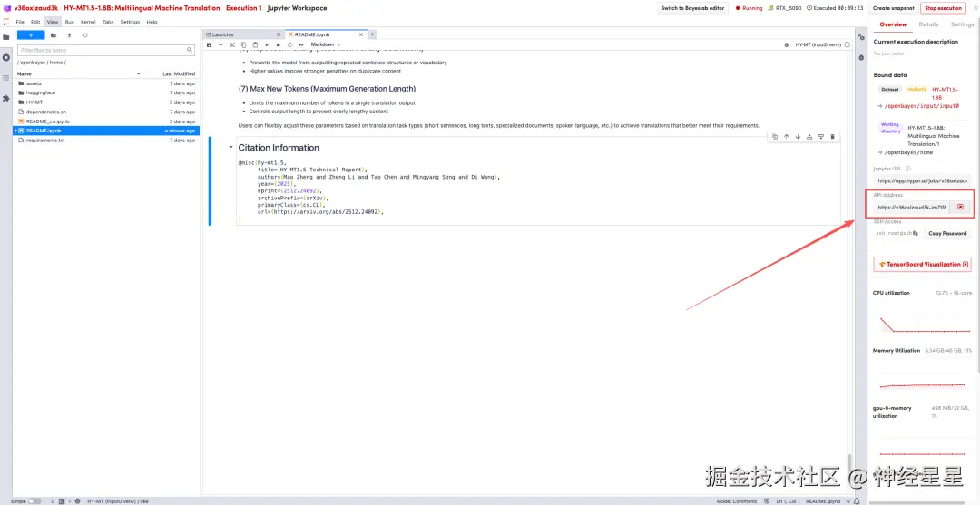Open TensorBoard Visualization

pyautogui.click(x=922, y=264)
